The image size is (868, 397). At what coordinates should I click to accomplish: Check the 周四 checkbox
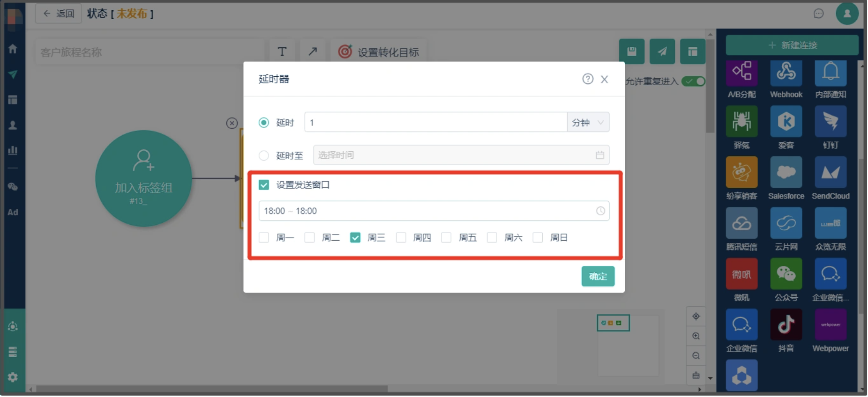(402, 238)
